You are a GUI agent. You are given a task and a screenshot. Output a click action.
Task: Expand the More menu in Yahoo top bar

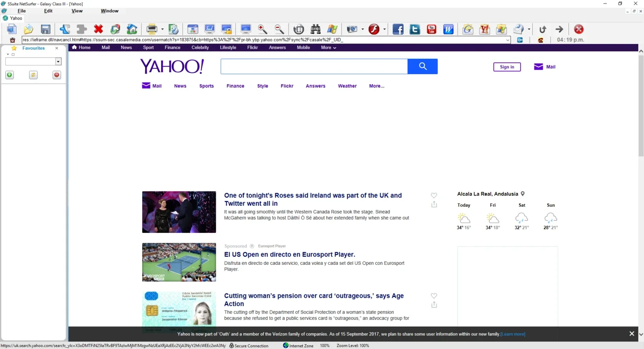tap(329, 48)
